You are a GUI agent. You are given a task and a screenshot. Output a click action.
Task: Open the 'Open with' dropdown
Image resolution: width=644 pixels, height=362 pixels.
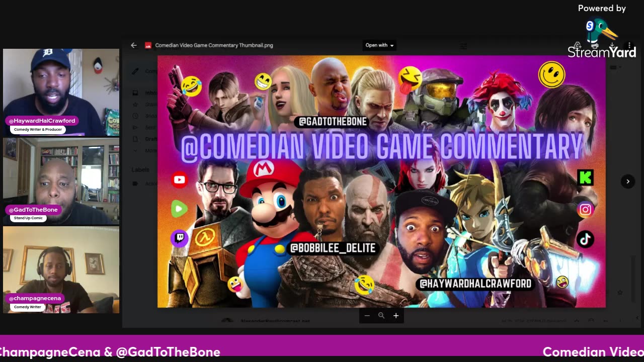click(379, 45)
